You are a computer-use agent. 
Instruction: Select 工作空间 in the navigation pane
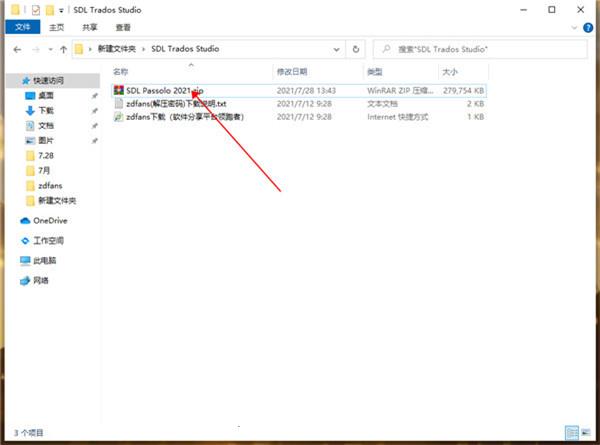(49, 240)
